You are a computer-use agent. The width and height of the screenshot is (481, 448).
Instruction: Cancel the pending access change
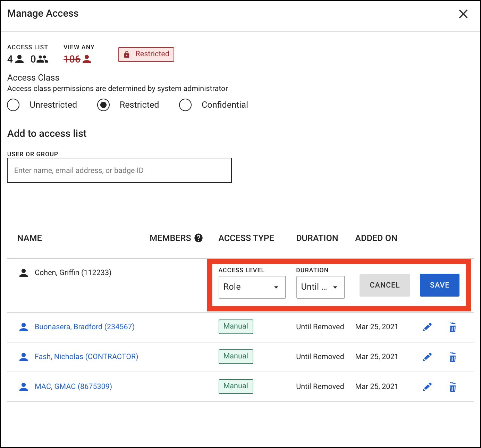385,285
